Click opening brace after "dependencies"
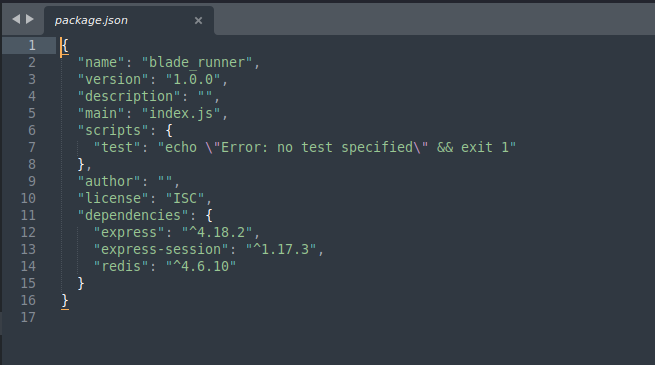This screenshot has width=655, height=365. [x=209, y=215]
